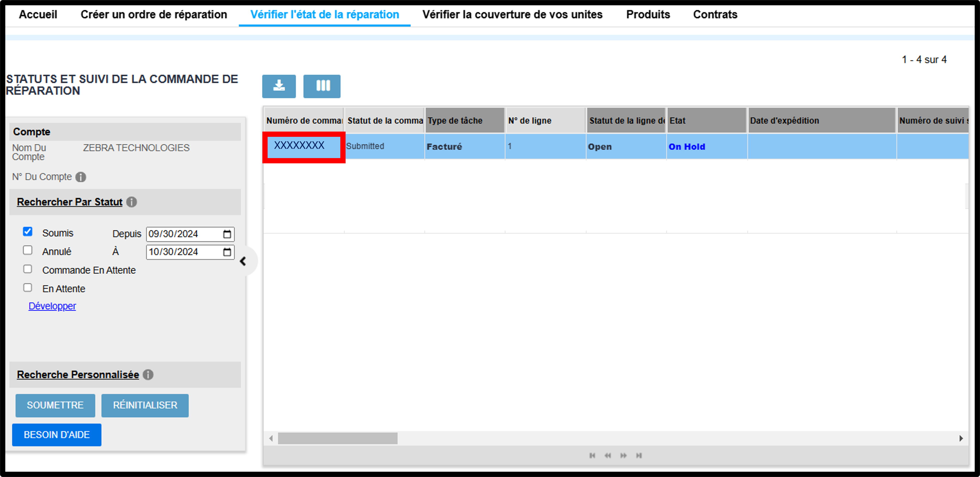Click the '1 - 4 sur 4' record count
This screenshot has height=477, width=980.
[x=924, y=59]
